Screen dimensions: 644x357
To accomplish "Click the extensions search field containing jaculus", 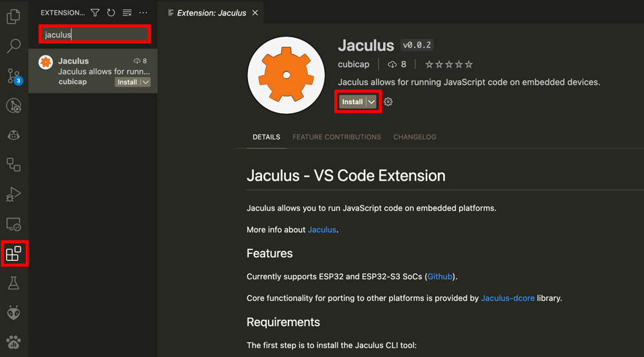I will [x=95, y=35].
